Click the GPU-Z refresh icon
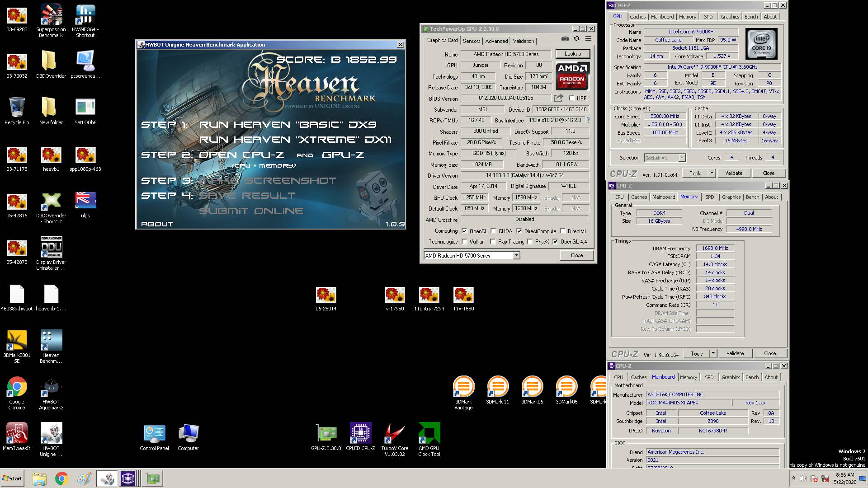The height and width of the screenshot is (488, 868). coord(576,39)
